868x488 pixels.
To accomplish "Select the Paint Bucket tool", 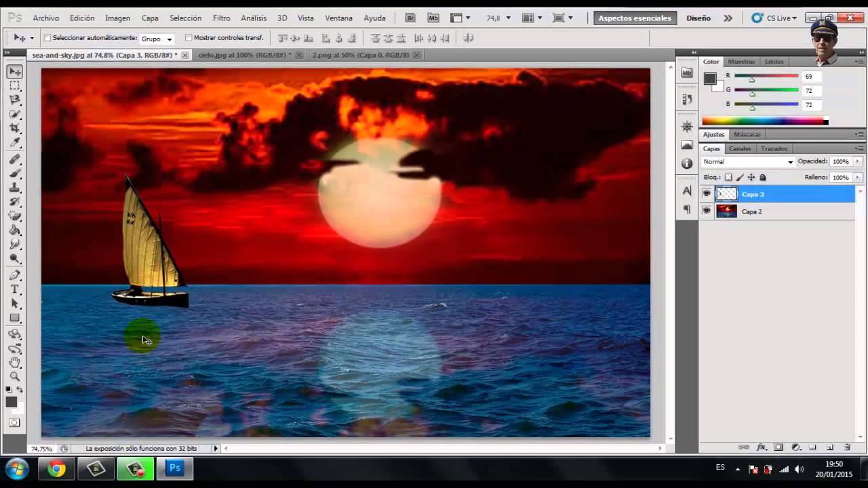I will (x=15, y=230).
